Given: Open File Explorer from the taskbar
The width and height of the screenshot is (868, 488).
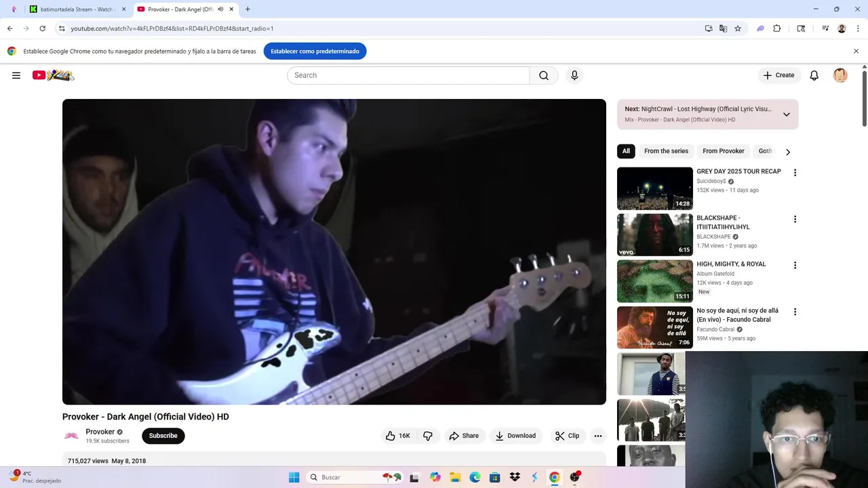Looking at the screenshot, I should coord(455,477).
